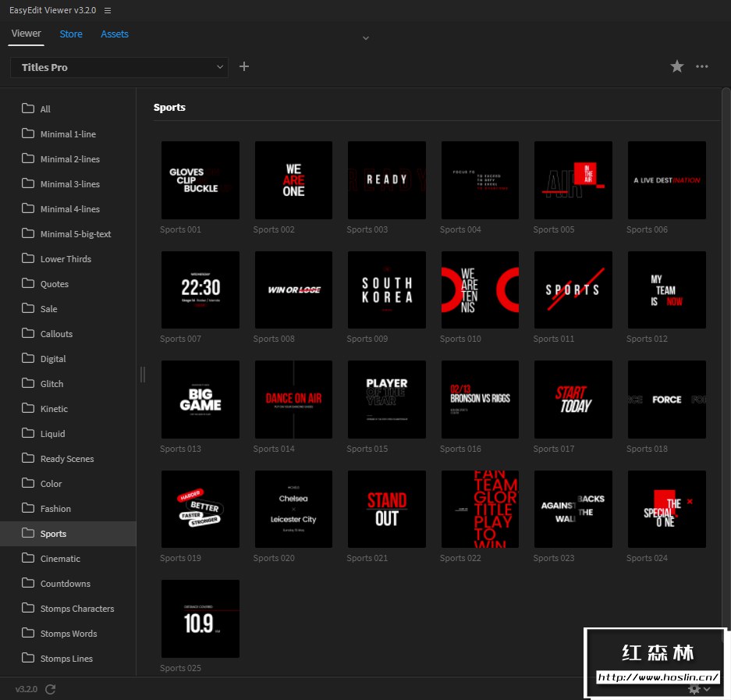731x700 pixels.
Task: Choose the Sports 013 BIG GAME thumbnail
Action: coord(200,400)
